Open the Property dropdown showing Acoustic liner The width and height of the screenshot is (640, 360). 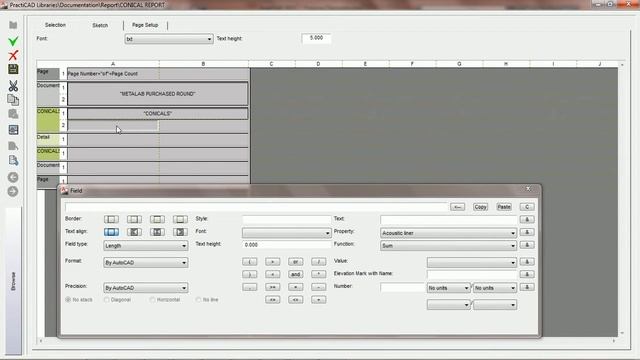(448, 233)
